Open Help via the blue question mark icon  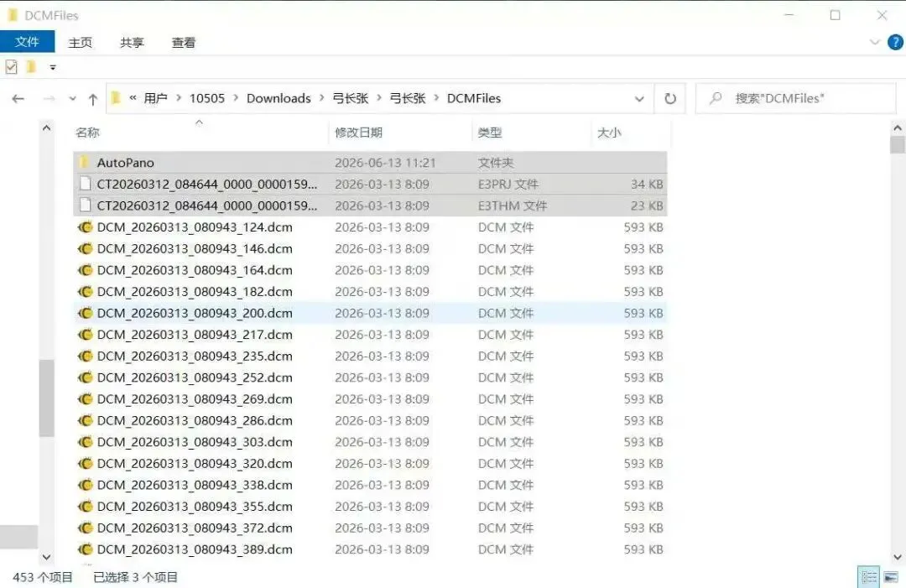[x=895, y=42]
